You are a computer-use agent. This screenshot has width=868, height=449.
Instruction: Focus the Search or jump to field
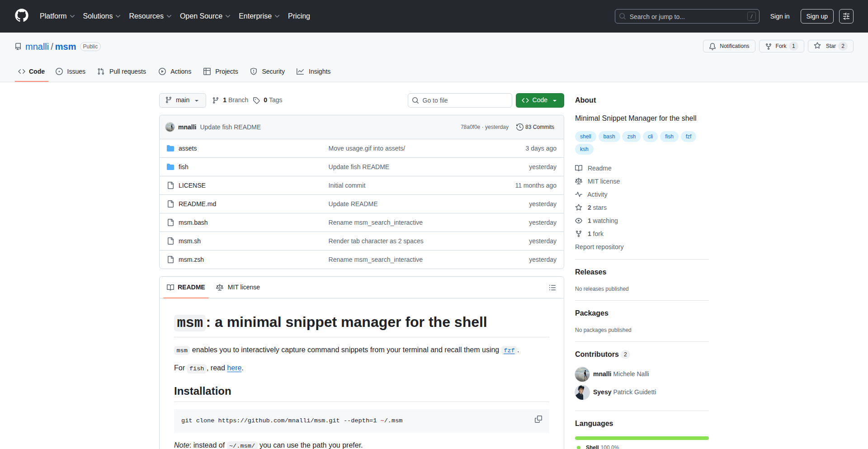click(x=687, y=16)
